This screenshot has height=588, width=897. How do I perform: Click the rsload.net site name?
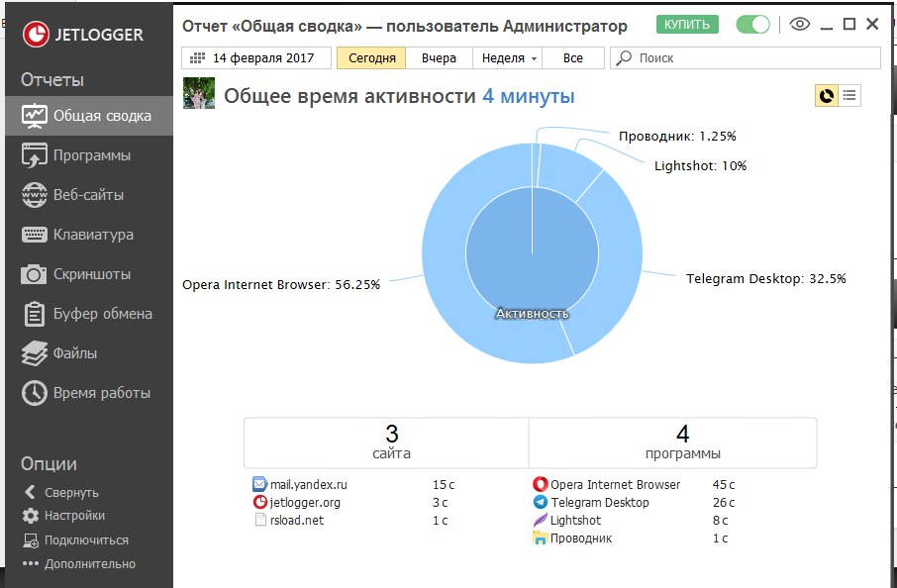[297, 521]
